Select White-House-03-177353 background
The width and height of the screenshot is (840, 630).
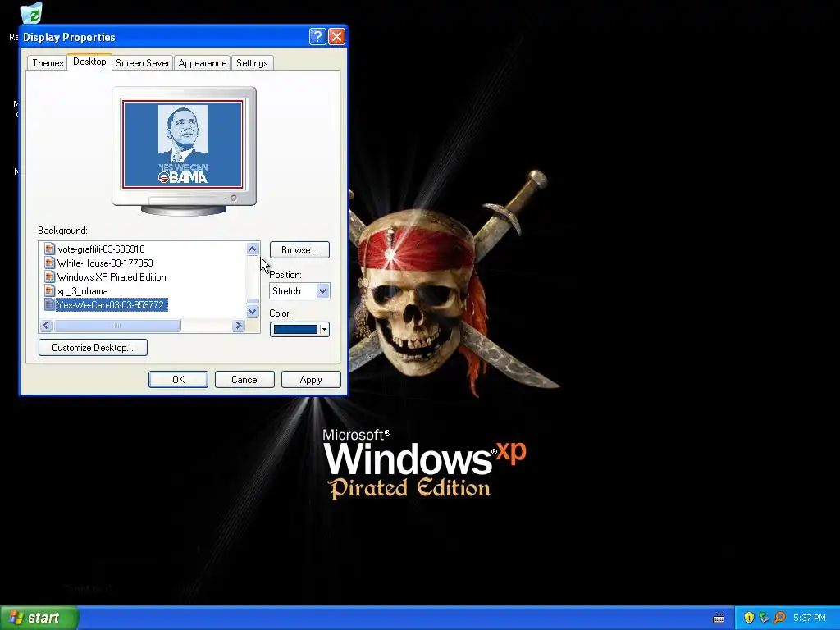point(105,263)
